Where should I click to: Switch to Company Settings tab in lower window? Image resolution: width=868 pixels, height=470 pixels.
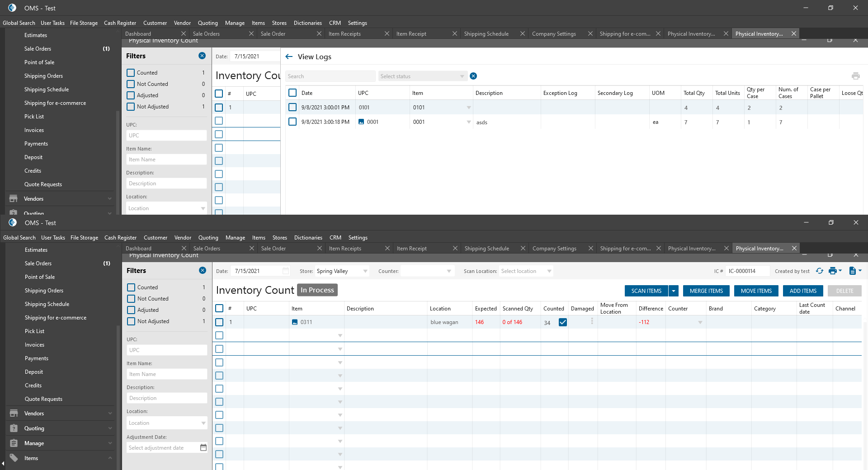click(x=554, y=249)
